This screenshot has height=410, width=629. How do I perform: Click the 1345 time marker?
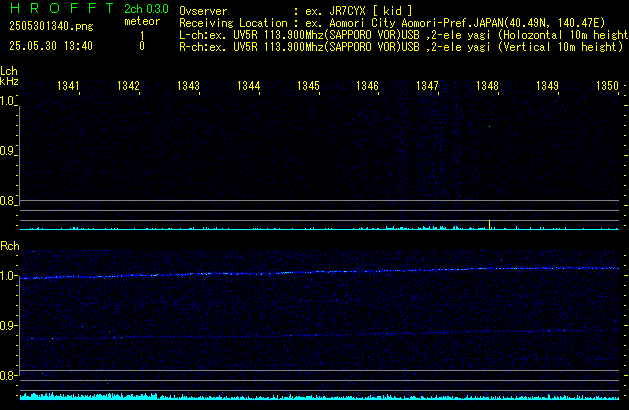308,86
